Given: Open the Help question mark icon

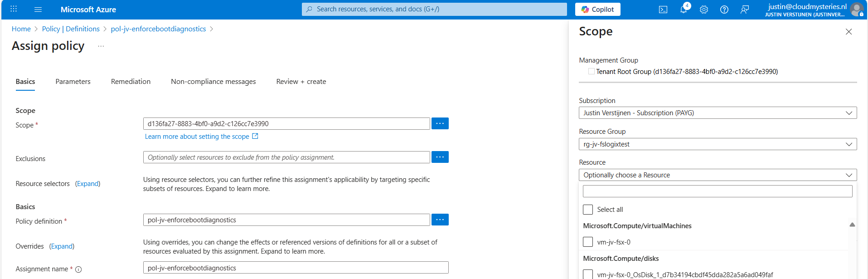Looking at the screenshot, I should pyautogui.click(x=724, y=10).
